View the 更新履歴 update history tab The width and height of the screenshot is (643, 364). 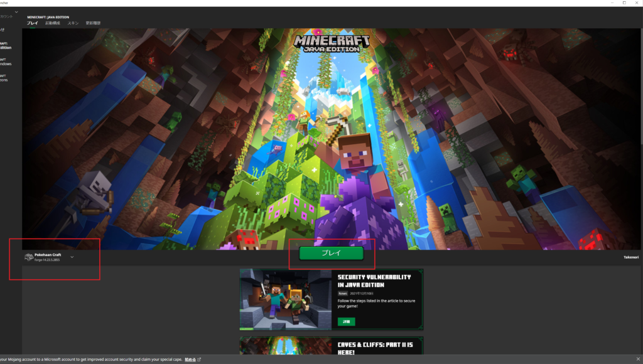92,23
